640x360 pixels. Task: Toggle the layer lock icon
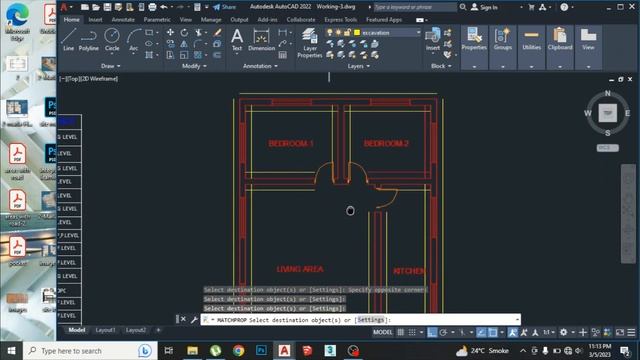[x=347, y=32]
